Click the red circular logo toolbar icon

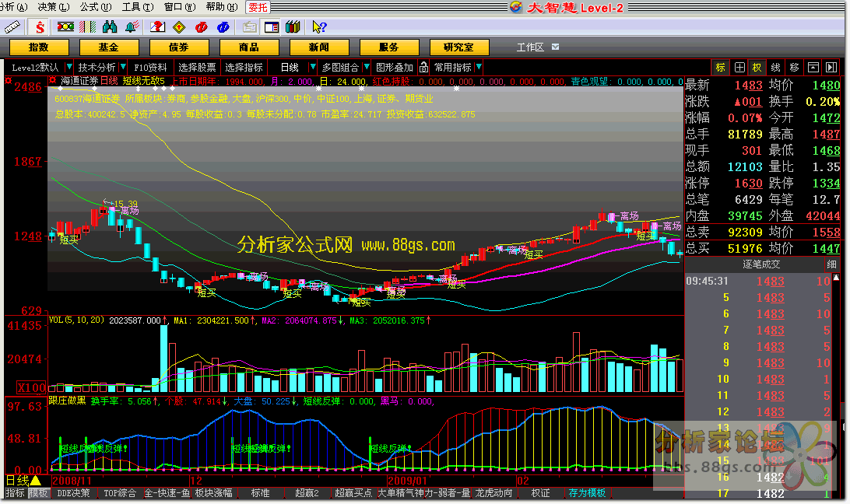point(201,26)
